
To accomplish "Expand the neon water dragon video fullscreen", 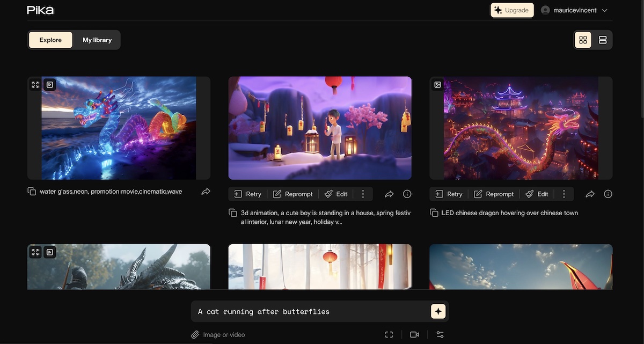I will pos(35,84).
